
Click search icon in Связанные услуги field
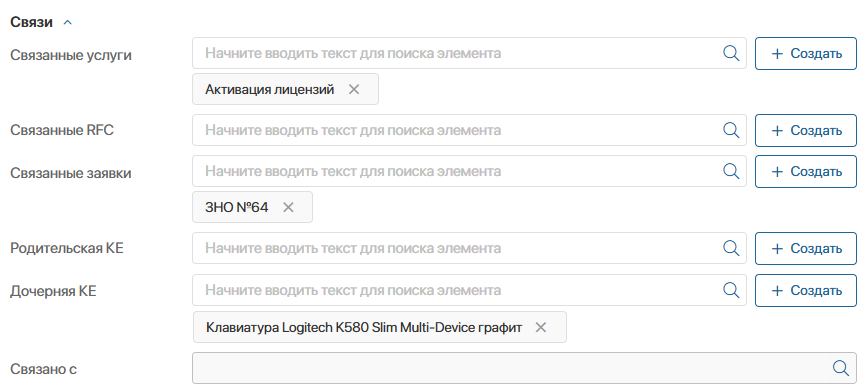click(x=731, y=53)
